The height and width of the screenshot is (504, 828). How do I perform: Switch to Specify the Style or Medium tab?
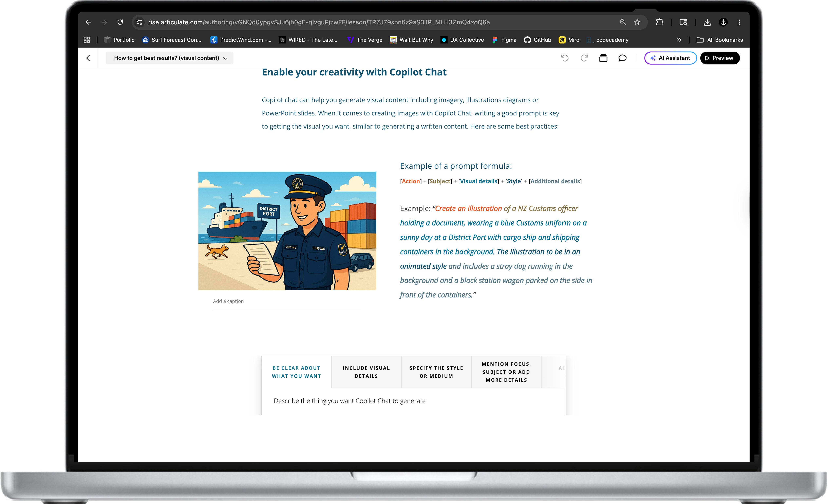[x=436, y=372]
